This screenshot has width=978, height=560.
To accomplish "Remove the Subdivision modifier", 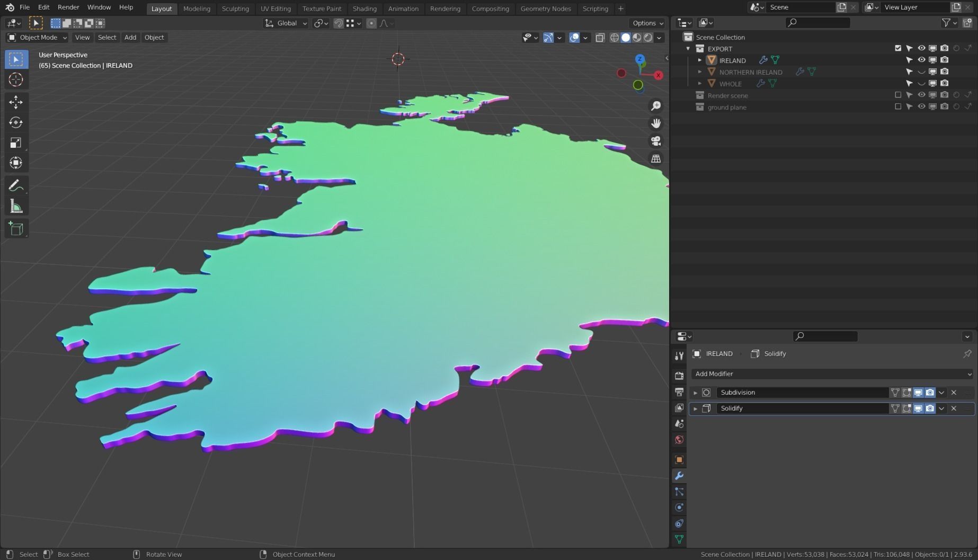I will (x=954, y=393).
